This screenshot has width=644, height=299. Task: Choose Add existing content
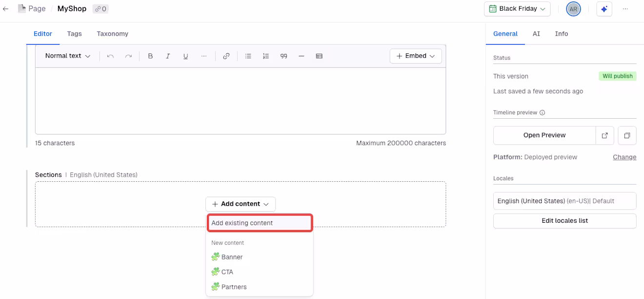pyautogui.click(x=260, y=223)
